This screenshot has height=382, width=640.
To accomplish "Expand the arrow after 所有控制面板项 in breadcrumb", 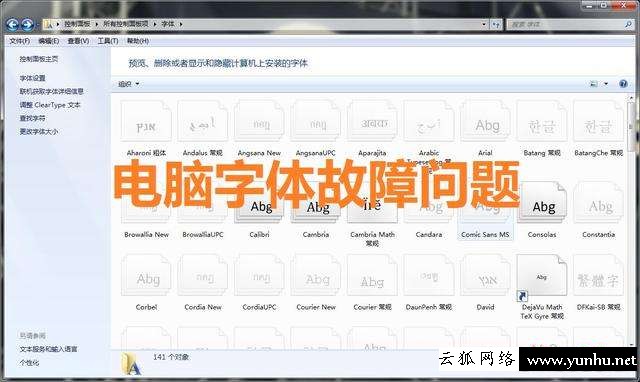I will click(x=155, y=24).
